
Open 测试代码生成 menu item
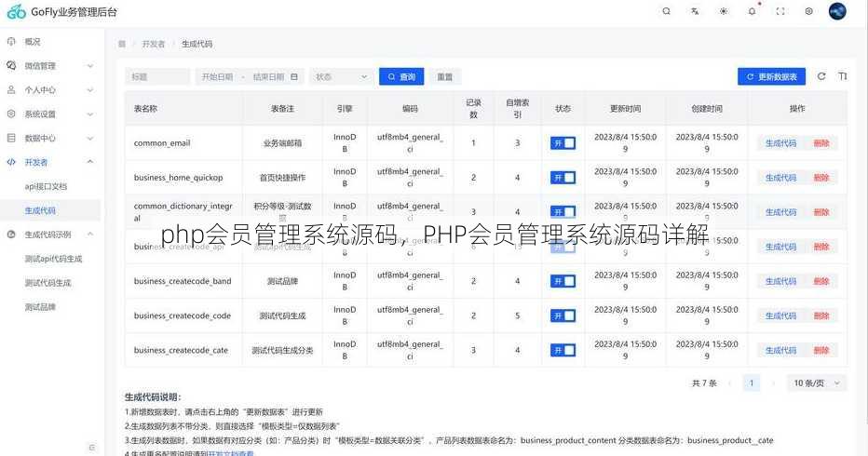[47, 283]
